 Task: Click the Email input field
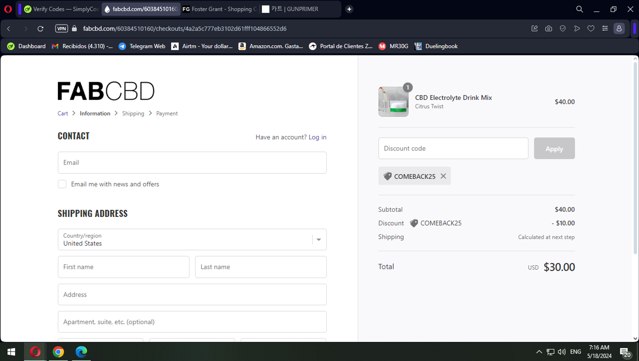192,163
